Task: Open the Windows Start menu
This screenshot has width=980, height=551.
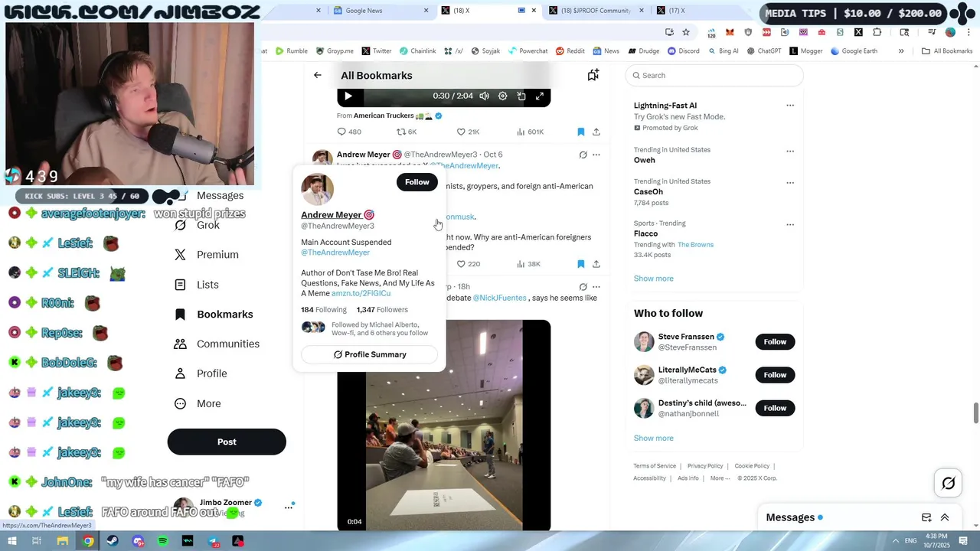Action: pos(11,541)
